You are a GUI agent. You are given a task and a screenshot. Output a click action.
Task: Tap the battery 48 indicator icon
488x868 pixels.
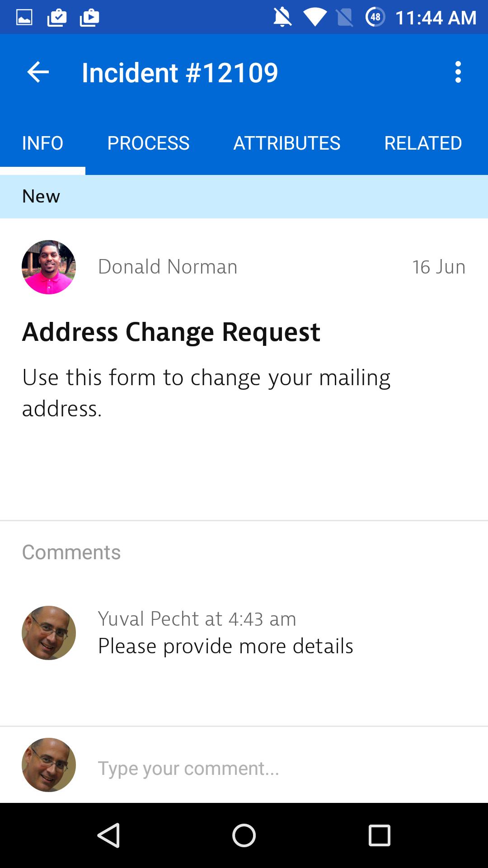click(375, 18)
